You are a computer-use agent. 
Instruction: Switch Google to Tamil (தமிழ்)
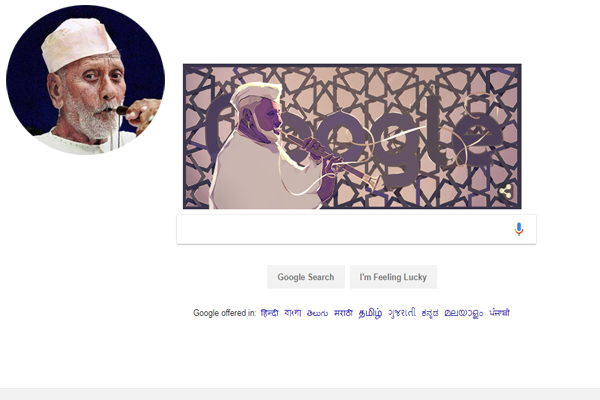(x=370, y=313)
